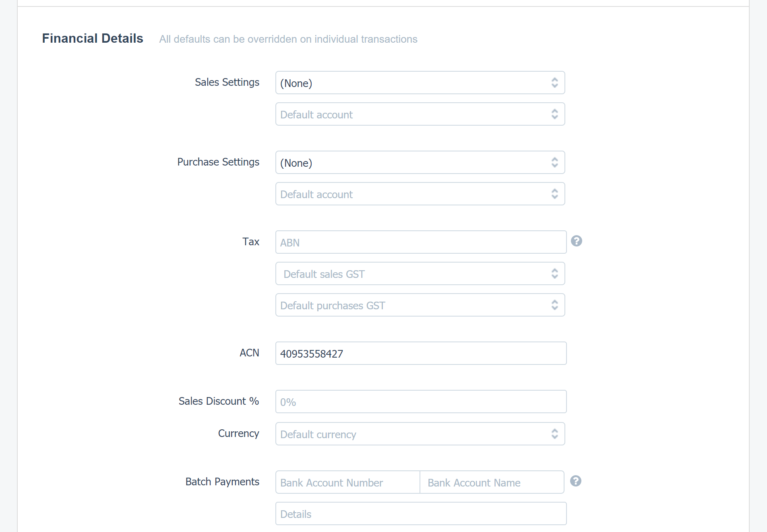Click the Sales Settings label

tap(227, 82)
